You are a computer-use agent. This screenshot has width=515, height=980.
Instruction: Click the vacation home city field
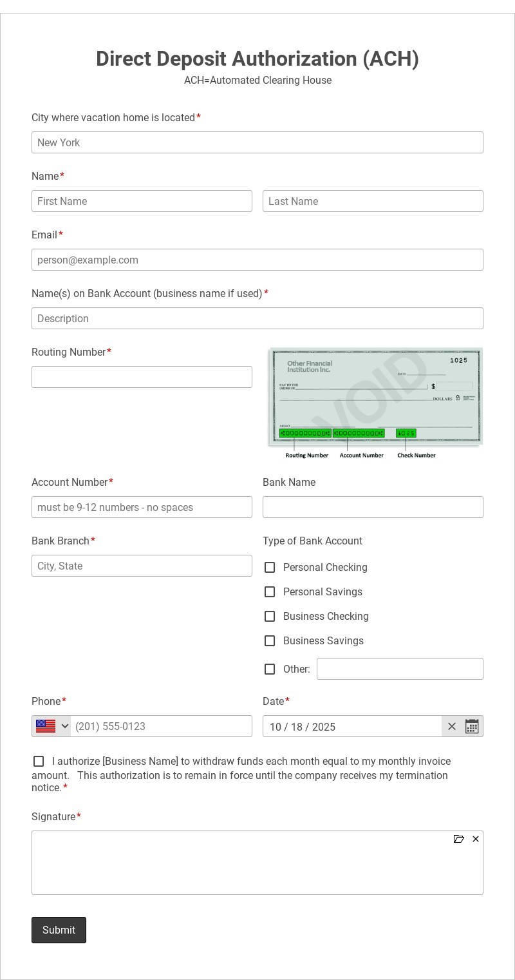[257, 142]
